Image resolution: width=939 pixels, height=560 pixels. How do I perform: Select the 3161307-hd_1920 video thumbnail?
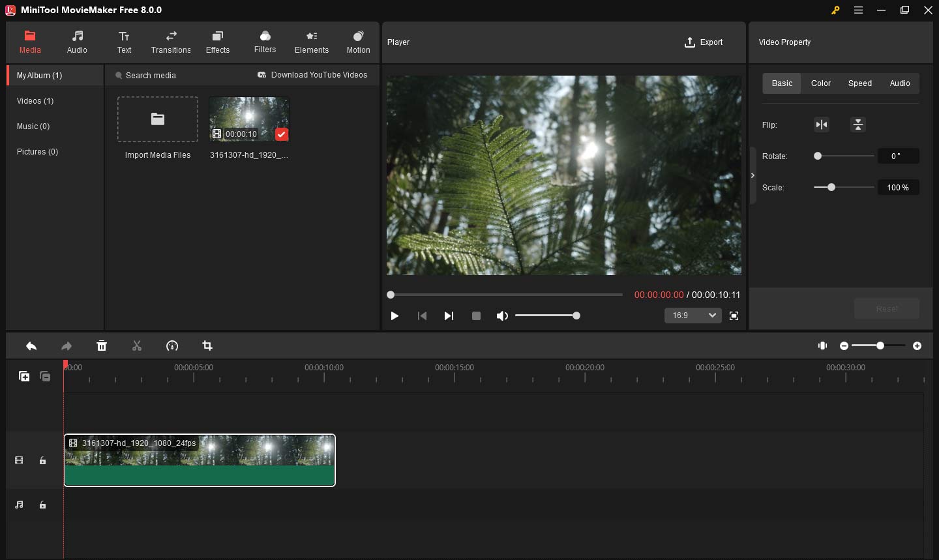249,119
